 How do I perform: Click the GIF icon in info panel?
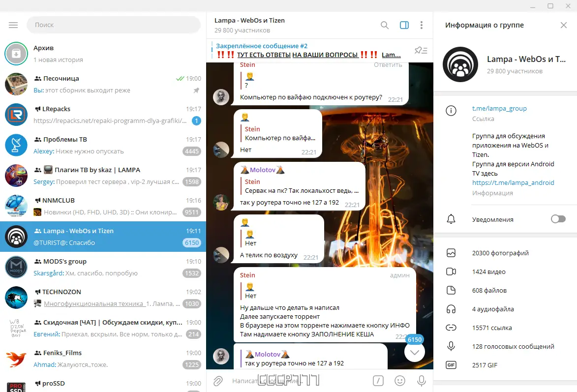click(451, 365)
